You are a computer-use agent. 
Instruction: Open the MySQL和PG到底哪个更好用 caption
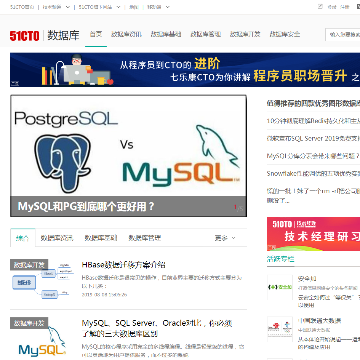[86, 206]
